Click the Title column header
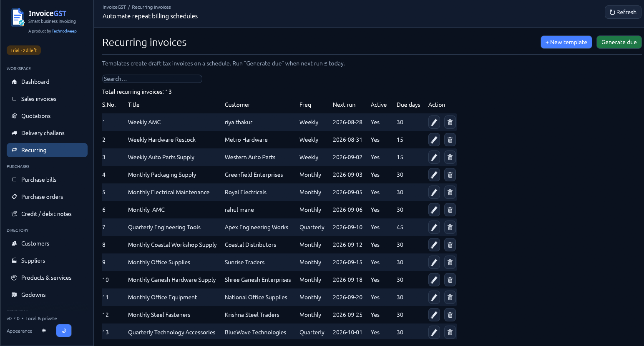Image resolution: width=644 pixels, height=346 pixels. point(134,105)
